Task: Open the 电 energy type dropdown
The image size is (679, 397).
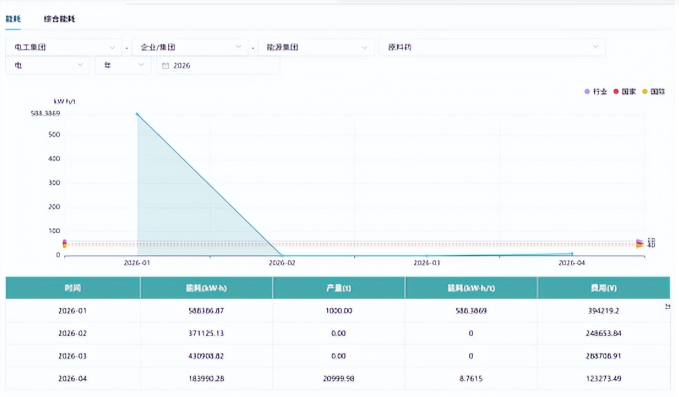Action: (48, 65)
